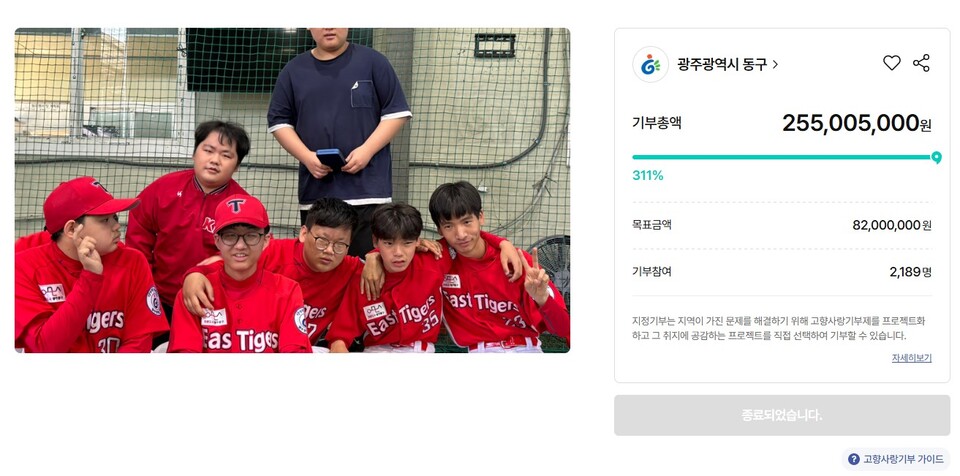This screenshot has width=960, height=476.
Task: Open the share icon options
Action: [921, 63]
